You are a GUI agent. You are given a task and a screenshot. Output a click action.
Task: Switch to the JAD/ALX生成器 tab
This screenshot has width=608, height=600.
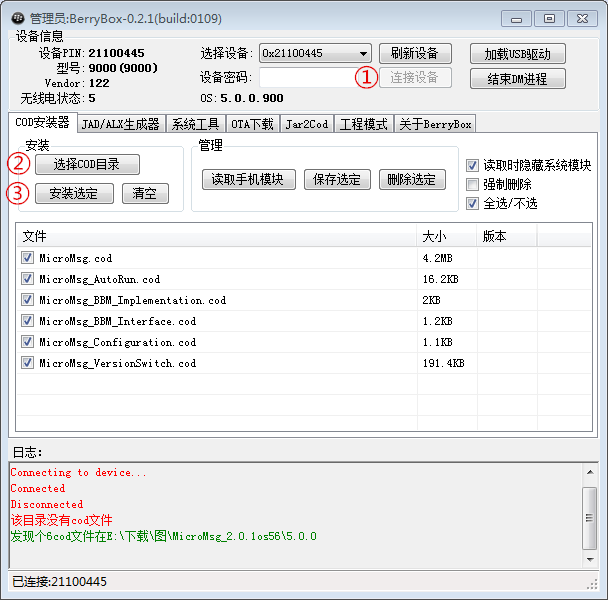click(x=121, y=124)
